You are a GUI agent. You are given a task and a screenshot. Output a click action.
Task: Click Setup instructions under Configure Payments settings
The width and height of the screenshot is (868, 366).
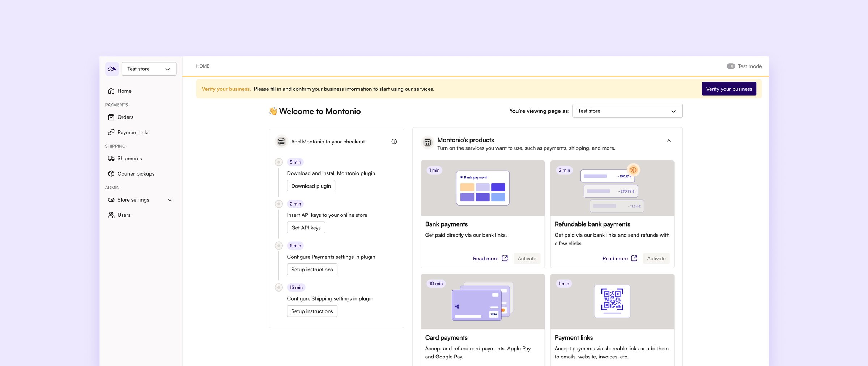coord(312,269)
